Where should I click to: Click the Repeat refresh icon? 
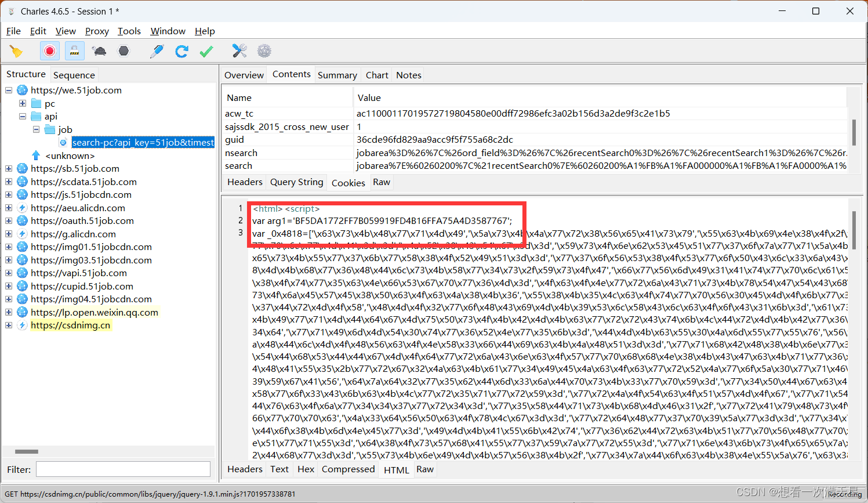coord(181,51)
